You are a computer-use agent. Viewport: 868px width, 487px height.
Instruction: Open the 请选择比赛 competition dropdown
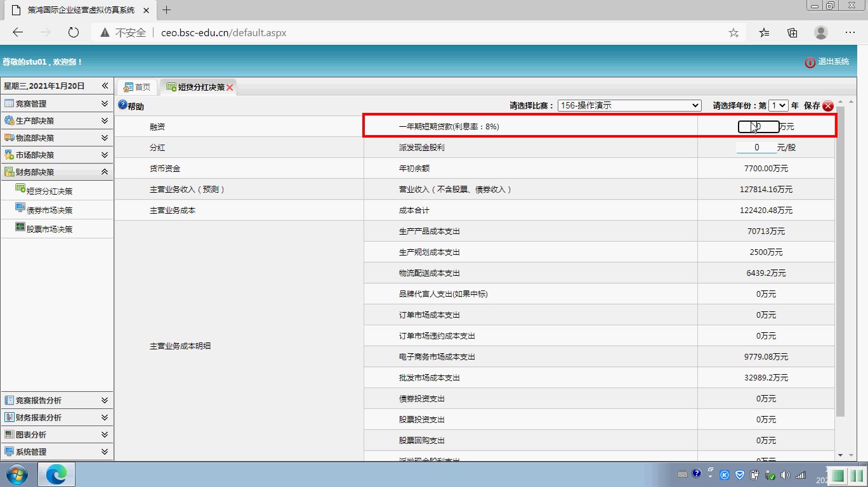pos(629,106)
